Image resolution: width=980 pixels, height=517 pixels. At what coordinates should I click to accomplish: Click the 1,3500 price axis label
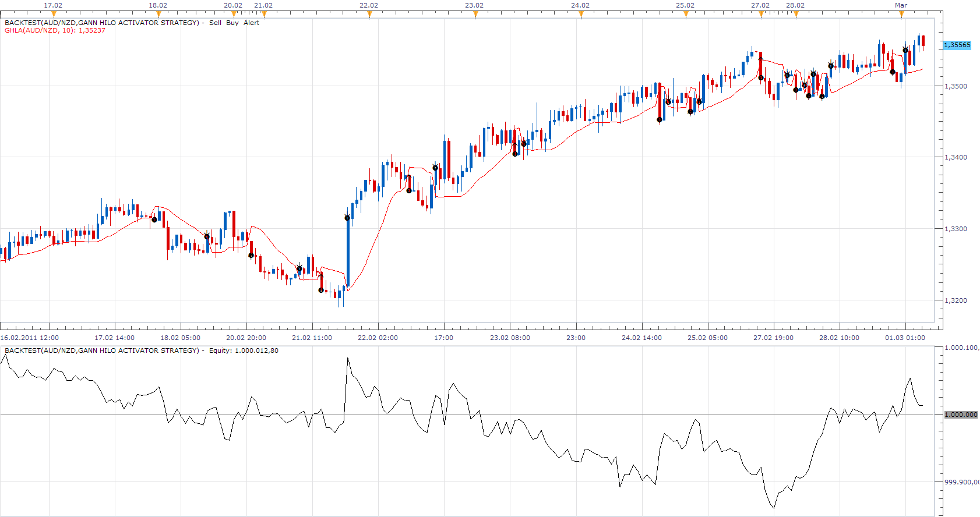pyautogui.click(x=956, y=86)
